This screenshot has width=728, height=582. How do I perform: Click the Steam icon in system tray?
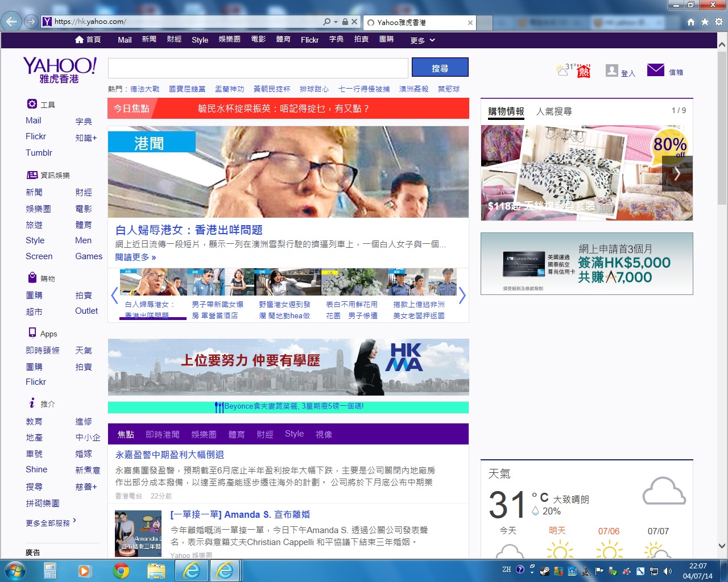pos(545,571)
